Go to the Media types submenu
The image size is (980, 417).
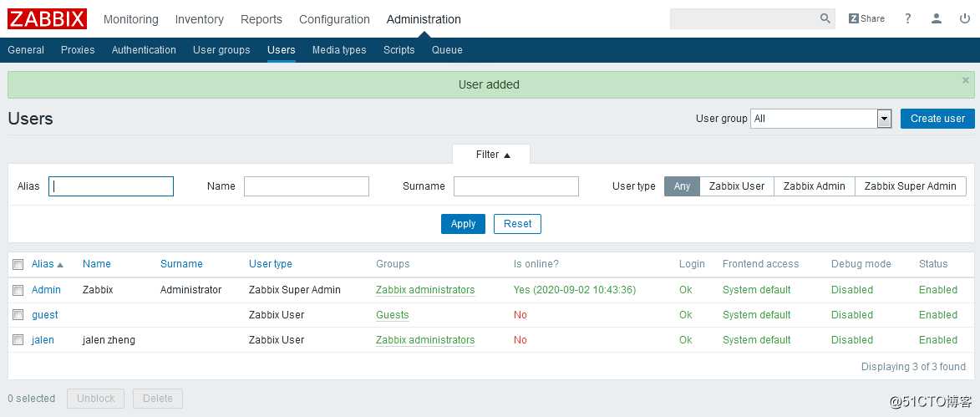coord(339,50)
